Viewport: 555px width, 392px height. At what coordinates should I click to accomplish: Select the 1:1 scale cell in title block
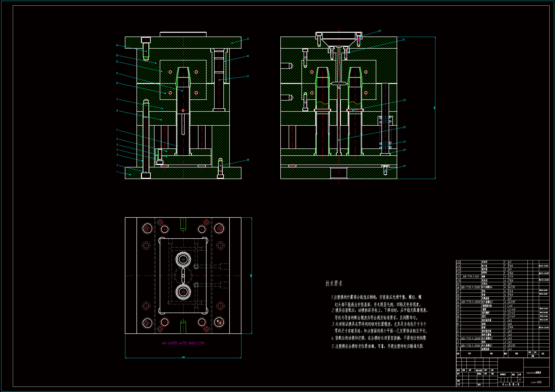coord(519,380)
